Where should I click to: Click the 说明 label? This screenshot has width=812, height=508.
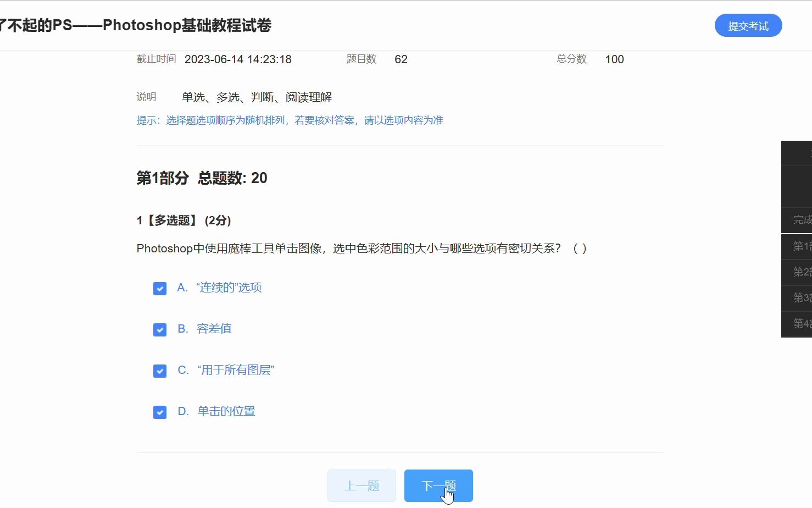(146, 97)
